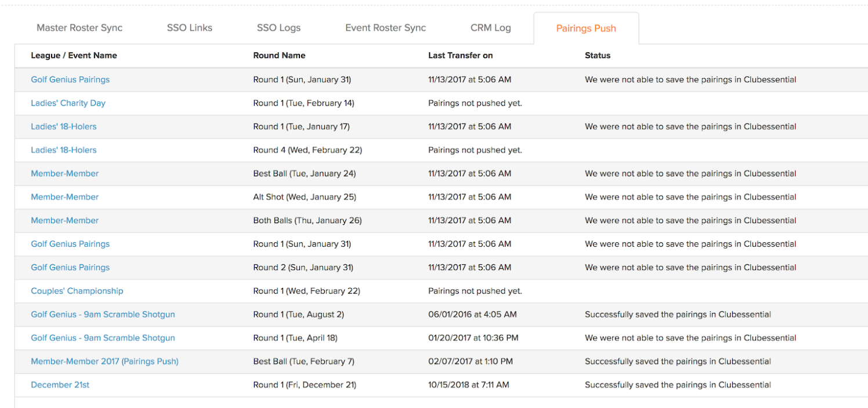Click failure status in Alt Shot row
This screenshot has width=868, height=408.
click(690, 197)
